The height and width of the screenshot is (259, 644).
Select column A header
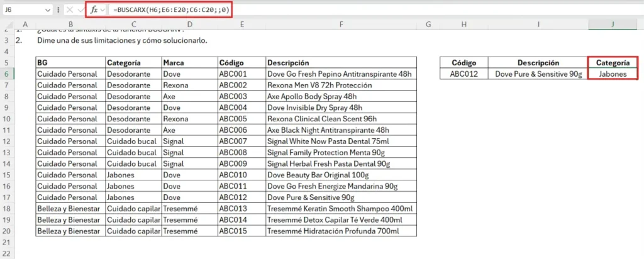25,25
